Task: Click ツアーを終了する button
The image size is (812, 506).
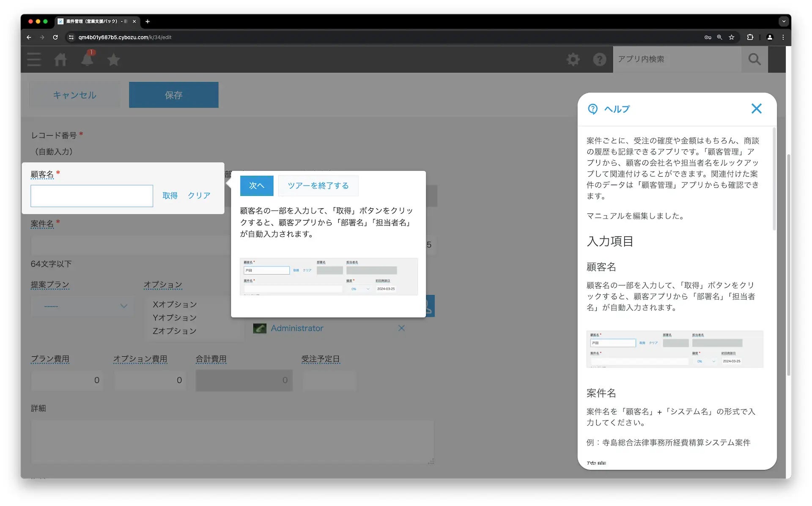Action: pyautogui.click(x=318, y=186)
